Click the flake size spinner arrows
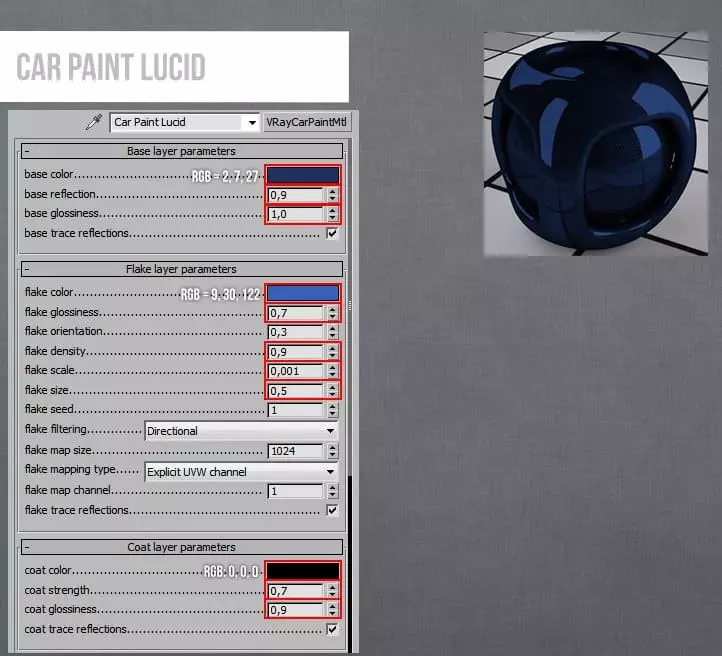The image size is (722, 656). [x=332, y=391]
